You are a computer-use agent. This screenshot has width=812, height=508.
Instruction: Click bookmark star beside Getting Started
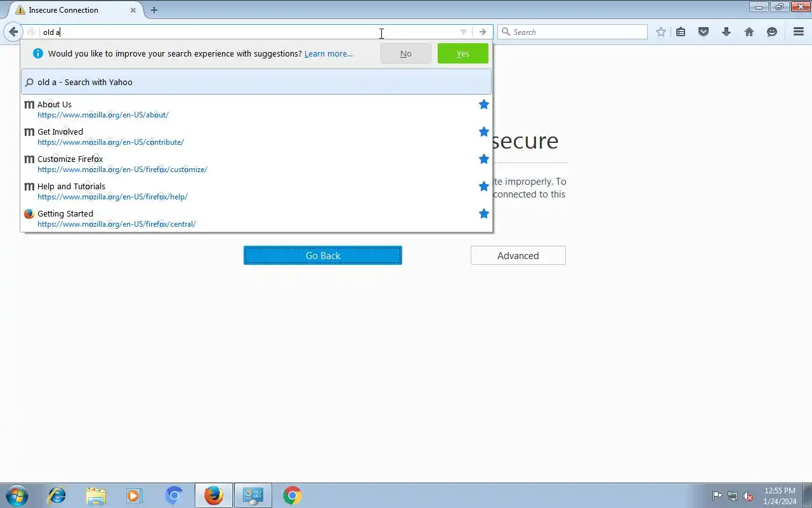484,213
